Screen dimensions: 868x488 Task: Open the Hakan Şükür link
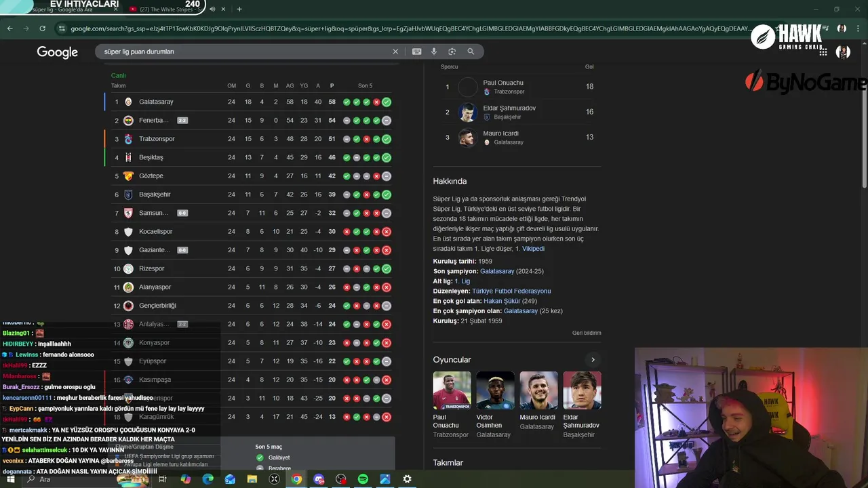(502, 301)
